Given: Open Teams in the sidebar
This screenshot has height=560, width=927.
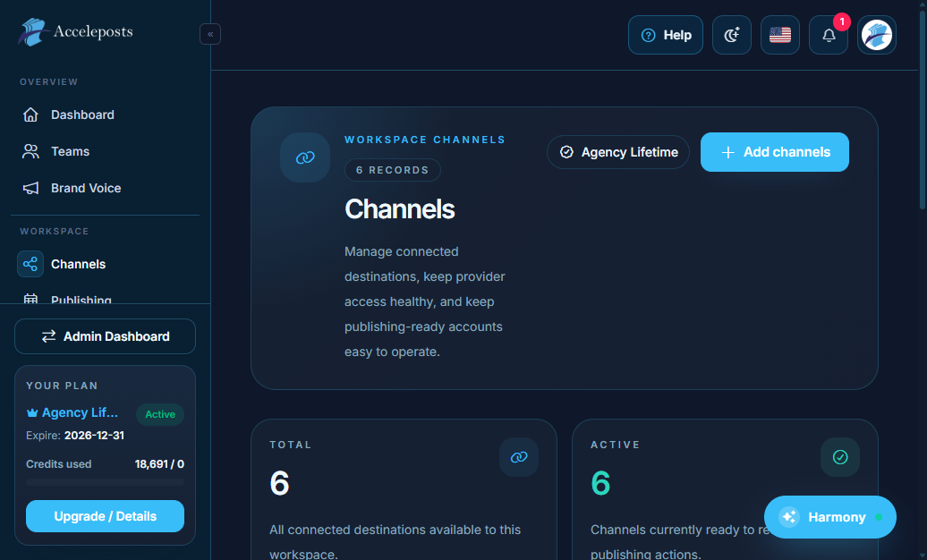Looking at the screenshot, I should (106, 151).
